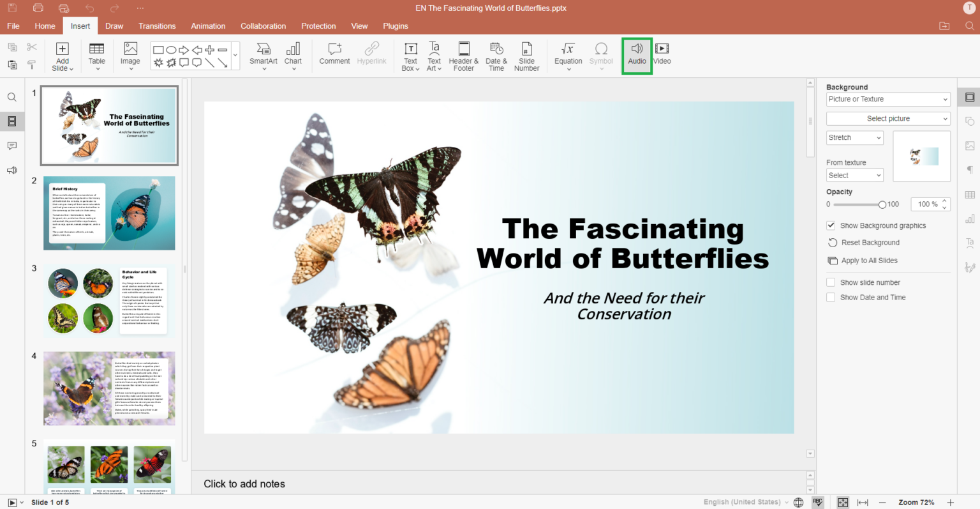
Task: Insert an Equation
Action: click(x=567, y=54)
